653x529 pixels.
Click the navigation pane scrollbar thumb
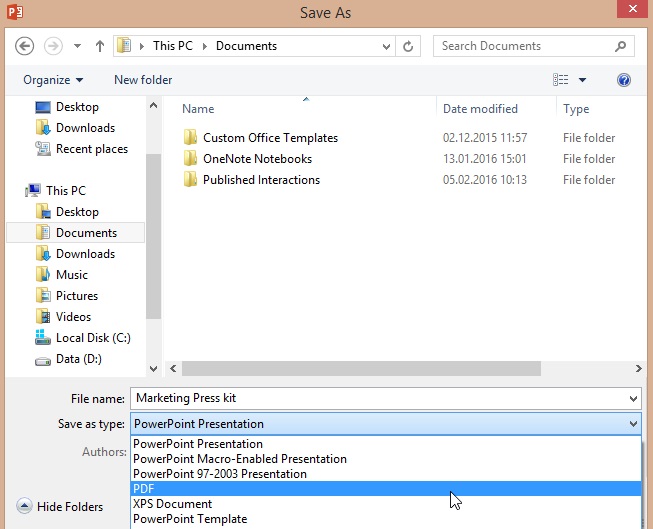click(x=153, y=236)
